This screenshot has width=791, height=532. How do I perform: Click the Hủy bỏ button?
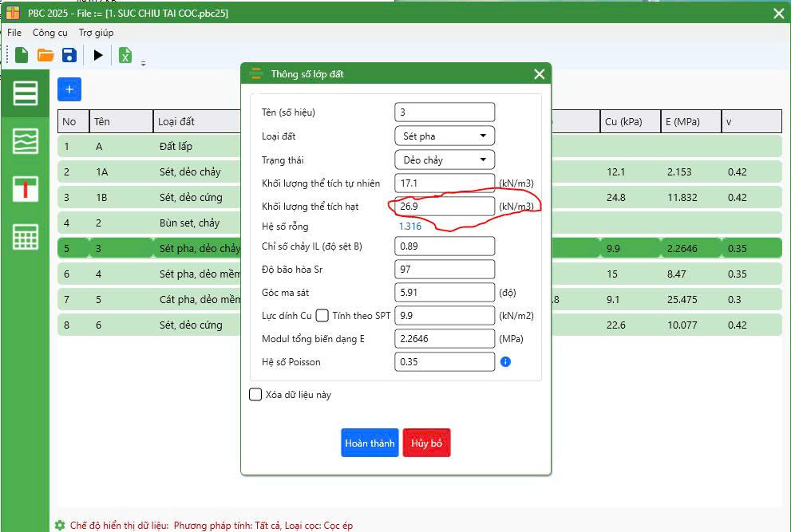pos(426,443)
